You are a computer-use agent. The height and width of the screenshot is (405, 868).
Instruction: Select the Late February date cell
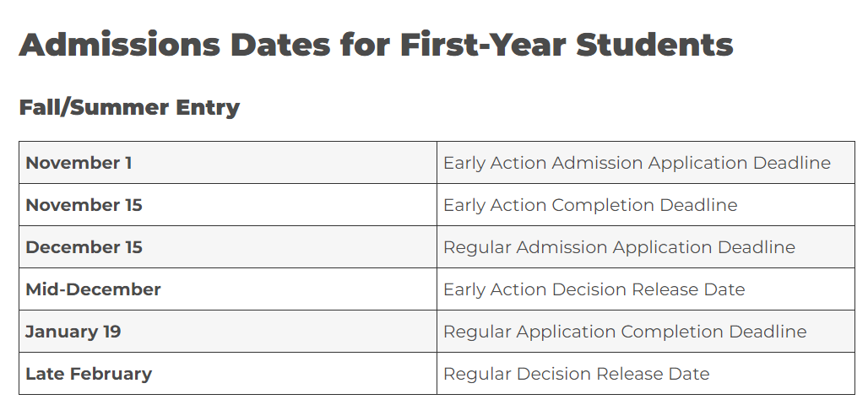point(89,374)
